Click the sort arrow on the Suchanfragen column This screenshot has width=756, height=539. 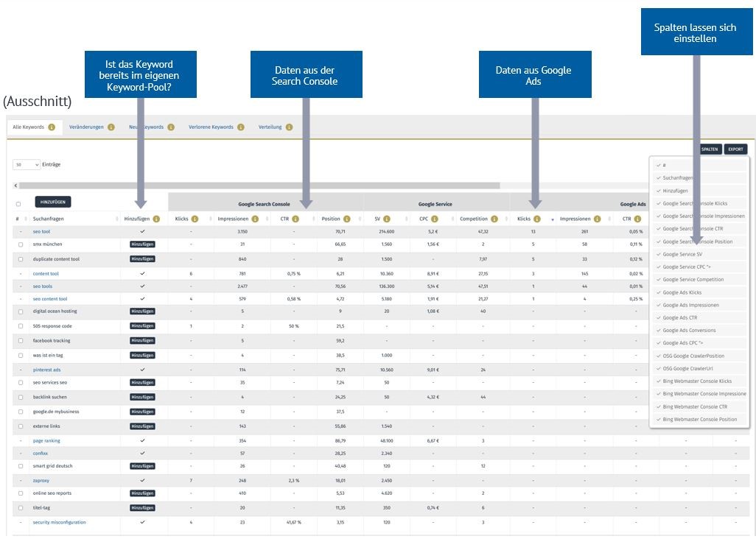(116, 218)
